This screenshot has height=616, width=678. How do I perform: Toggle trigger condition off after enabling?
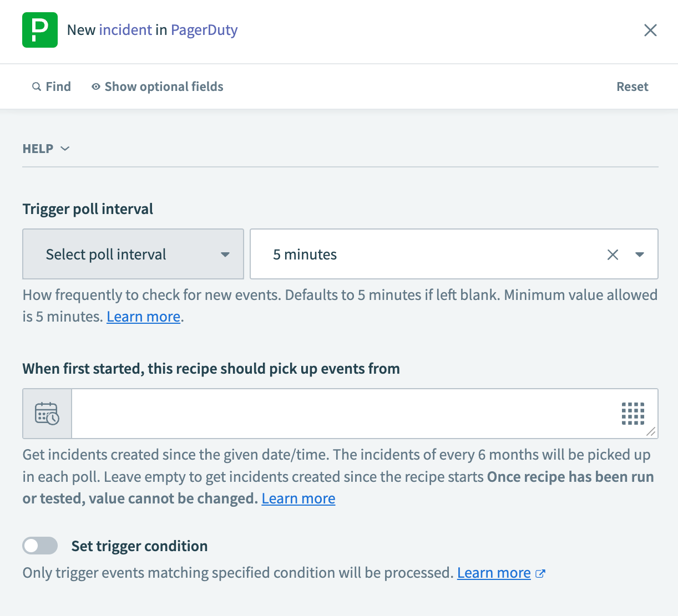[x=39, y=546]
